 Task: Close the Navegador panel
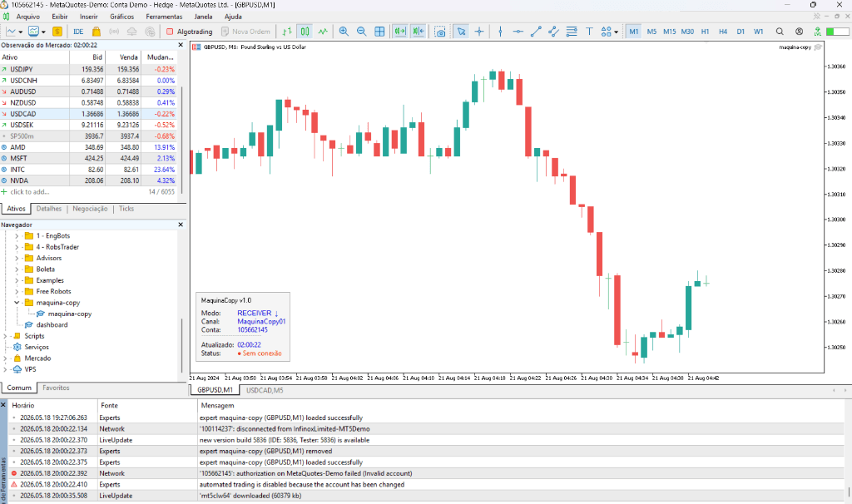click(181, 225)
